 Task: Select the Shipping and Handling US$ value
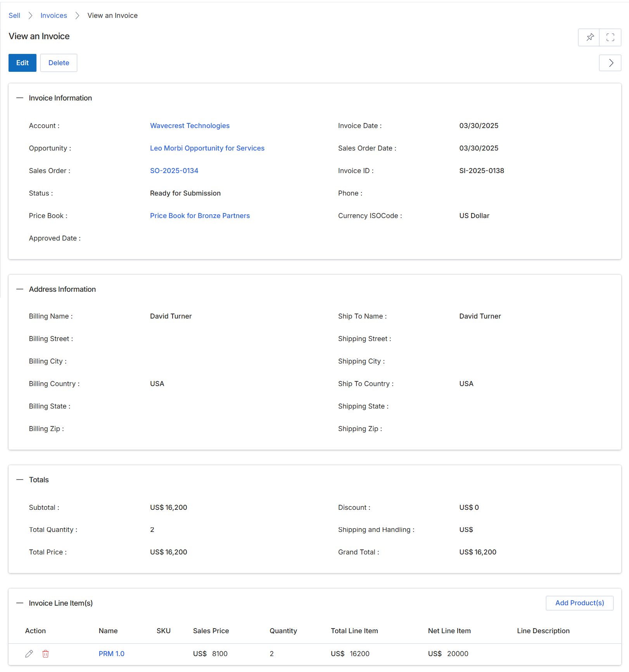(x=466, y=530)
